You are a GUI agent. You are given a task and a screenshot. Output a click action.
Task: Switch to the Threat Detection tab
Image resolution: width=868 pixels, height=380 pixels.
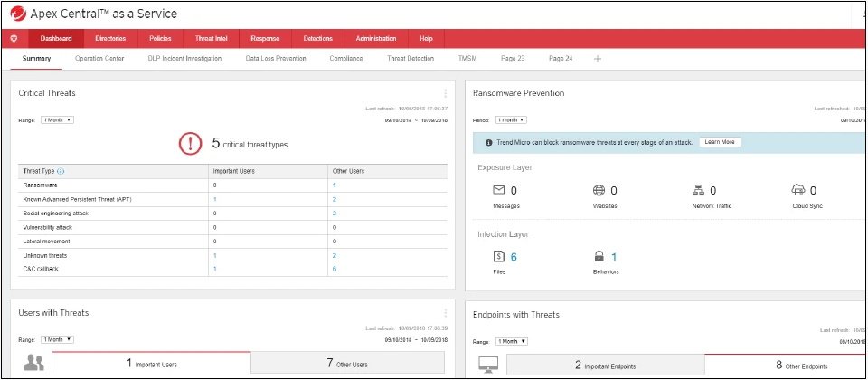point(410,59)
